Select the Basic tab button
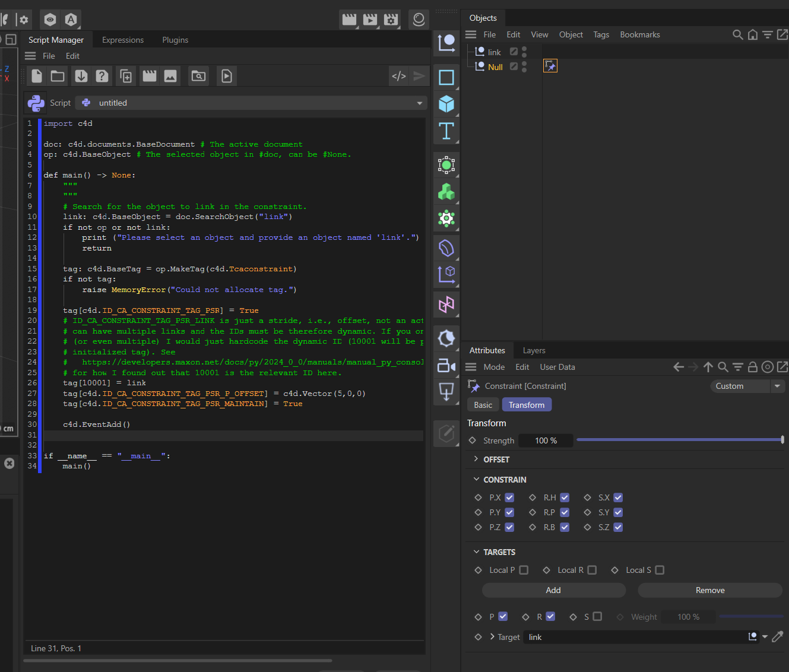789x672 pixels. tap(483, 405)
